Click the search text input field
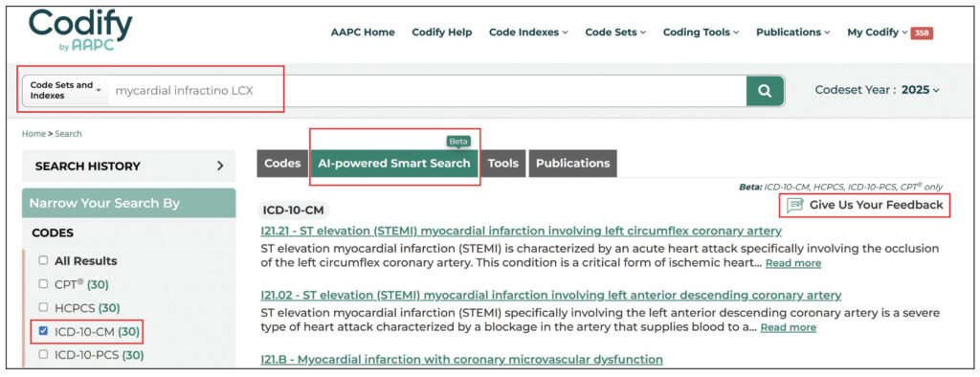 tap(427, 91)
